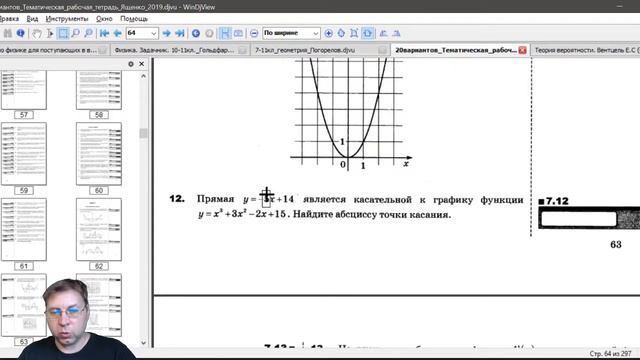
Task: Rotate the page right
Action: (x=396, y=33)
